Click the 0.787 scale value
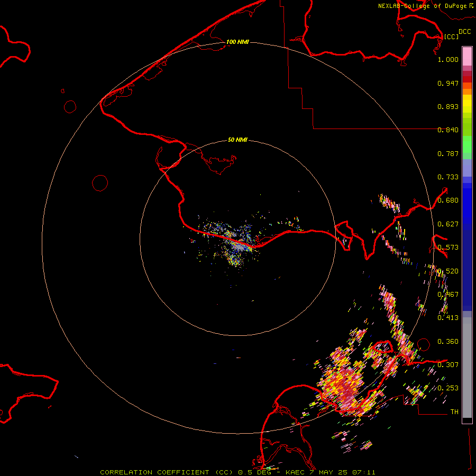The height and width of the screenshot is (476, 476). [448, 153]
